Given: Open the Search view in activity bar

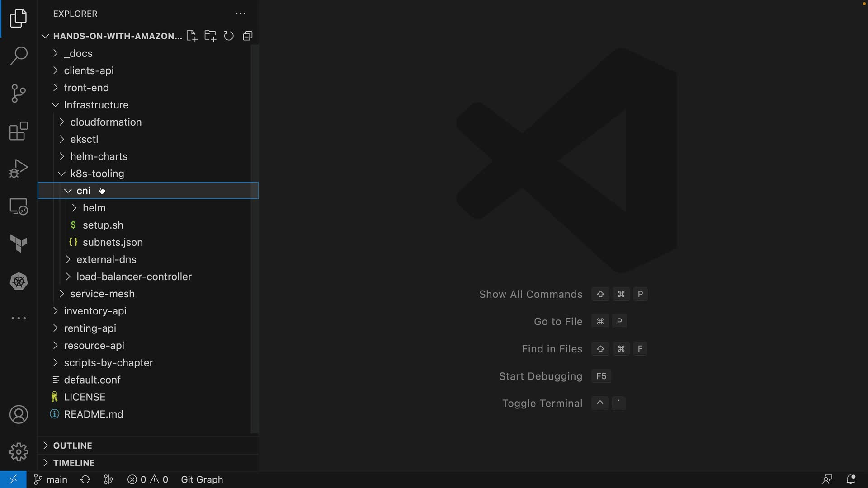Looking at the screenshot, I should 19,56.
